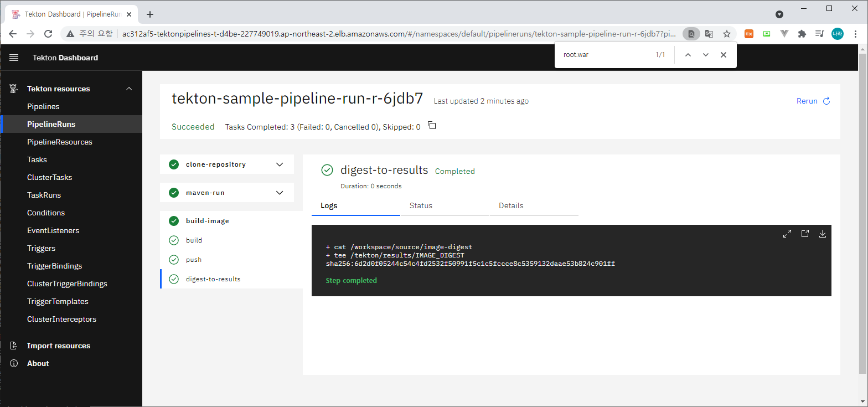Open the About page

click(x=71, y=363)
